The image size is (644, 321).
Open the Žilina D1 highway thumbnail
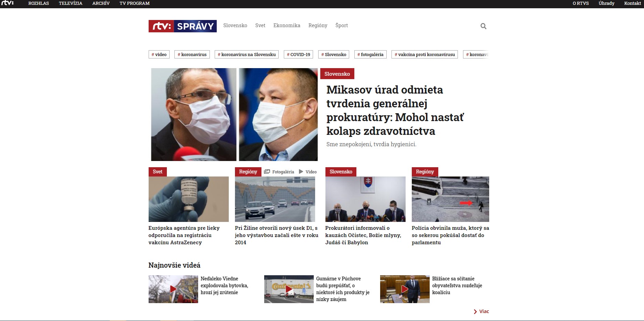[275, 199]
